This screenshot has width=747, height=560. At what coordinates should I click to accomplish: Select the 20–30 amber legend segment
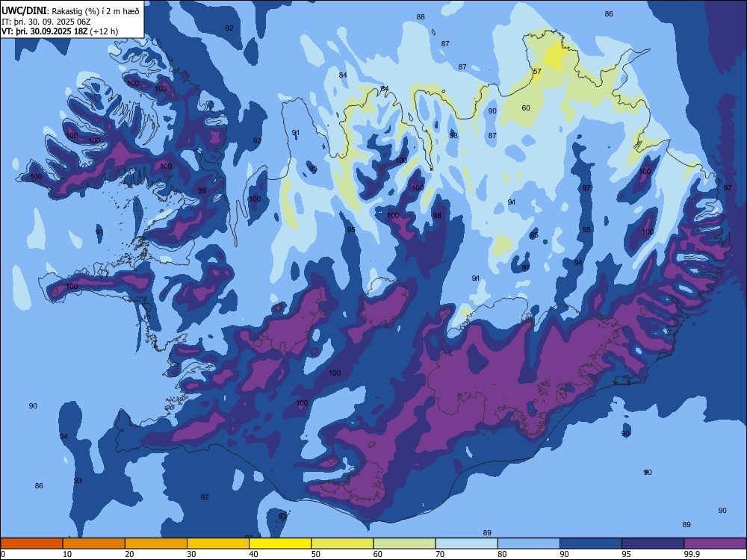pyautogui.click(x=156, y=544)
